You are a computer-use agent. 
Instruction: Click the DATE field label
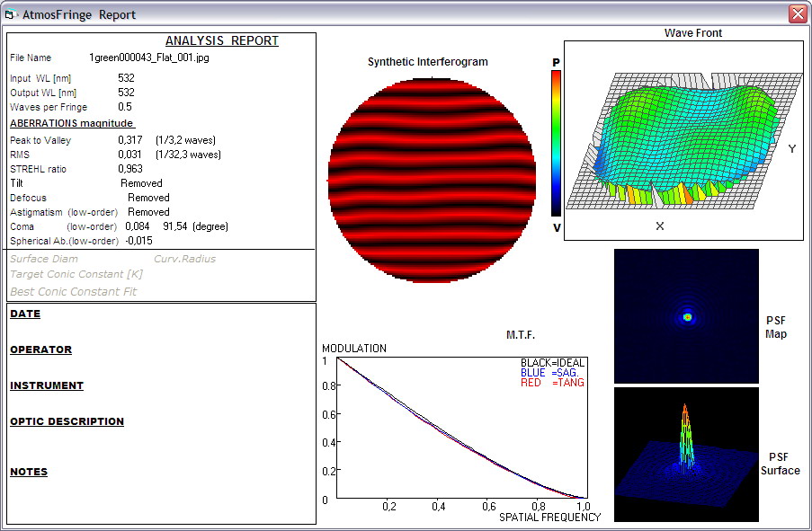(x=25, y=314)
